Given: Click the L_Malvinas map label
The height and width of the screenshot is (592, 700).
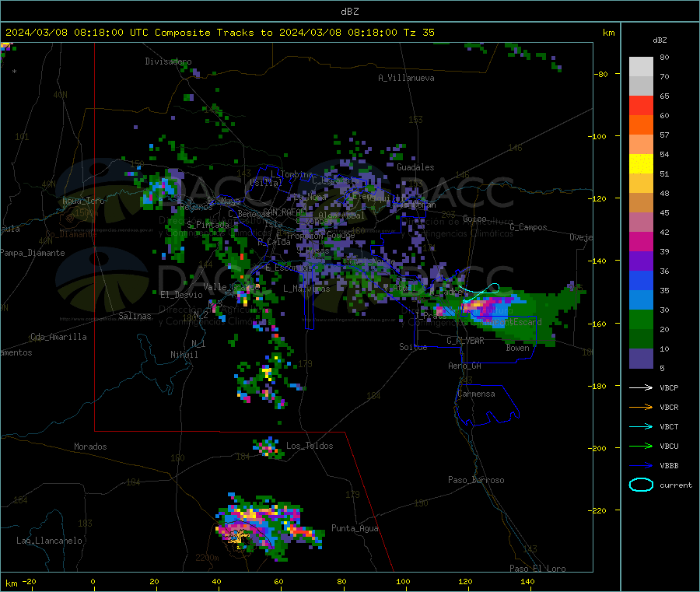Looking at the screenshot, I should [x=306, y=289].
